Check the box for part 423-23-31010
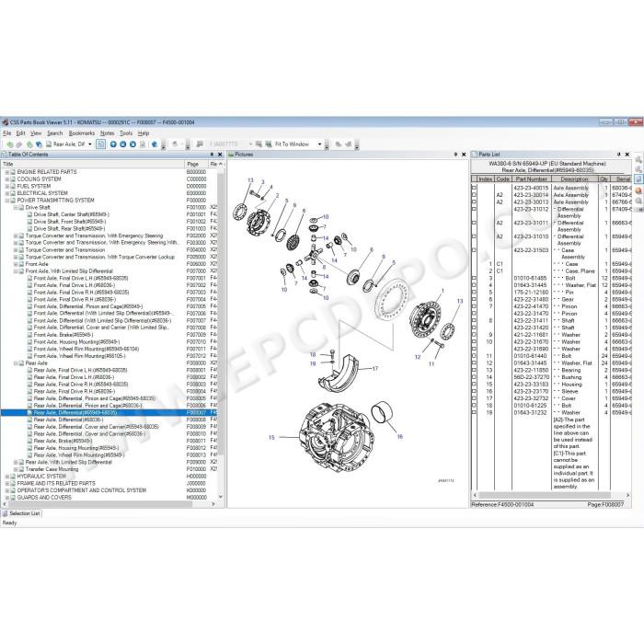Image resolution: width=644 pixels, height=644 pixels. click(474, 236)
